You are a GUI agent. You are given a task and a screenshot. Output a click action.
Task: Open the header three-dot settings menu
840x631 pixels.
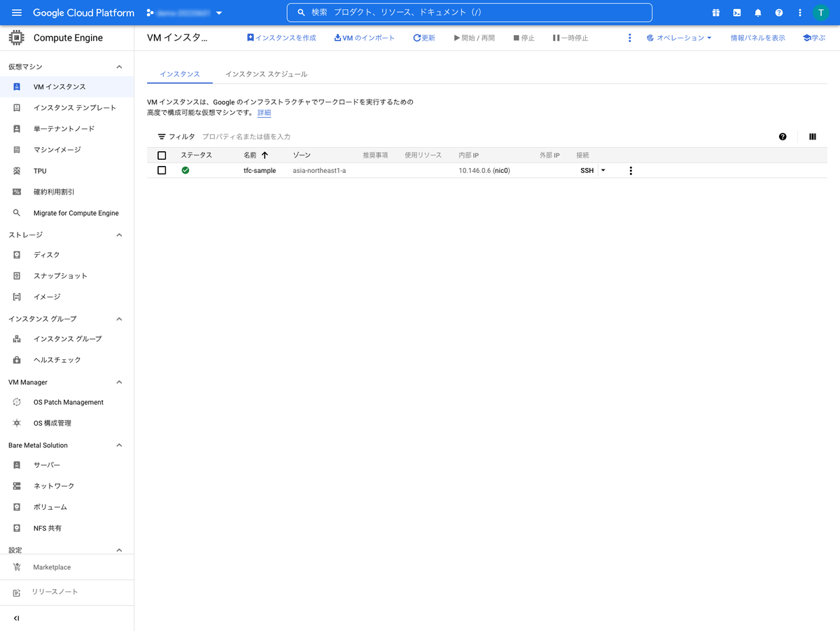click(799, 13)
